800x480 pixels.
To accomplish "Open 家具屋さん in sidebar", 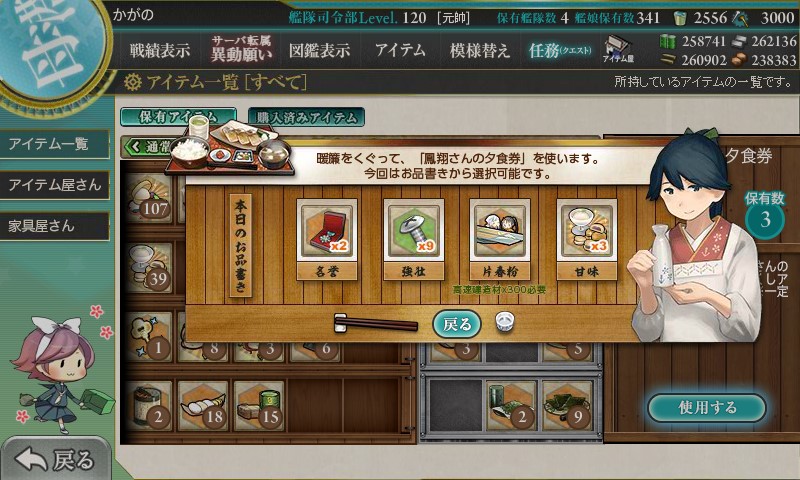I will pos(55,226).
